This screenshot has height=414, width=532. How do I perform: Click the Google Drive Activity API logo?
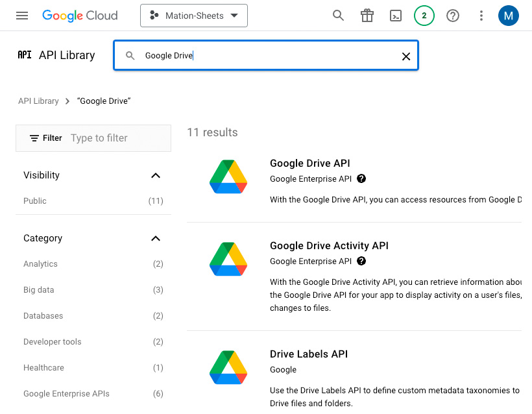click(x=228, y=259)
